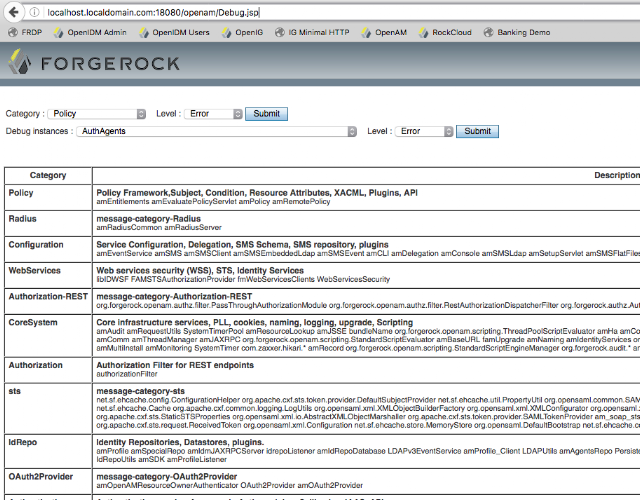The width and height of the screenshot is (640, 500).
Task: Click the Configuration category cell
Action: tap(48, 249)
